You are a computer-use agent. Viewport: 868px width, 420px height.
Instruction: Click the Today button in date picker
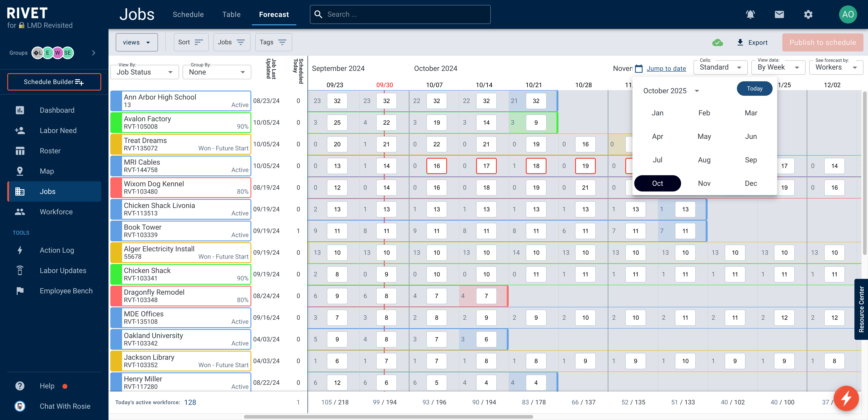[x=755, y=89]
